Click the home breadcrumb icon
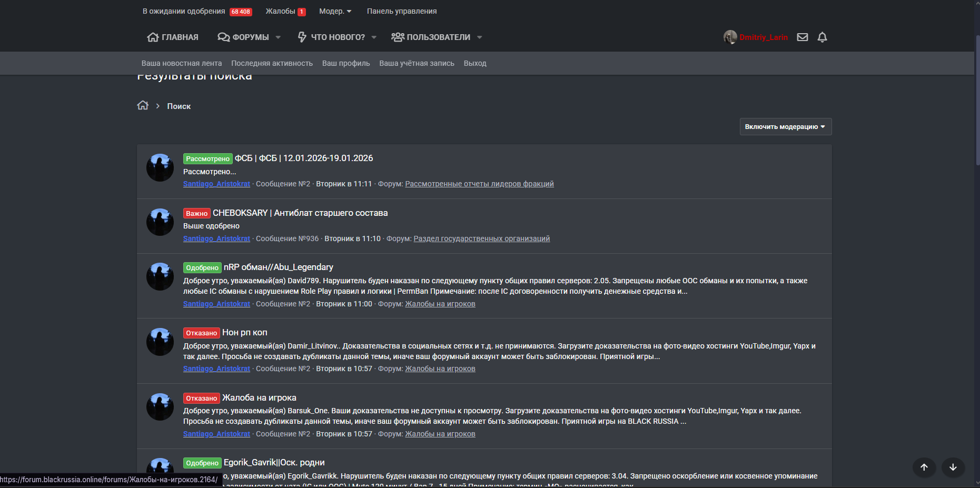This screenshot has width=980, height=488. [143, 105]
